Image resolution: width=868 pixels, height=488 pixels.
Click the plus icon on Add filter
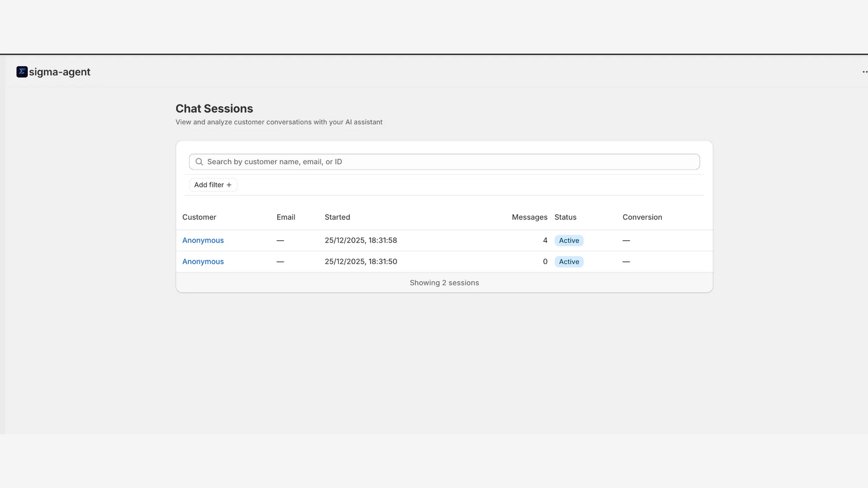tap(229, 185)
